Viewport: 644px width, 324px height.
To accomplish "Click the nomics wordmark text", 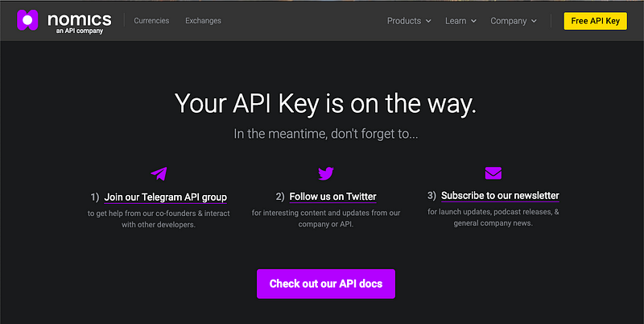I will (x=80, y=19).
